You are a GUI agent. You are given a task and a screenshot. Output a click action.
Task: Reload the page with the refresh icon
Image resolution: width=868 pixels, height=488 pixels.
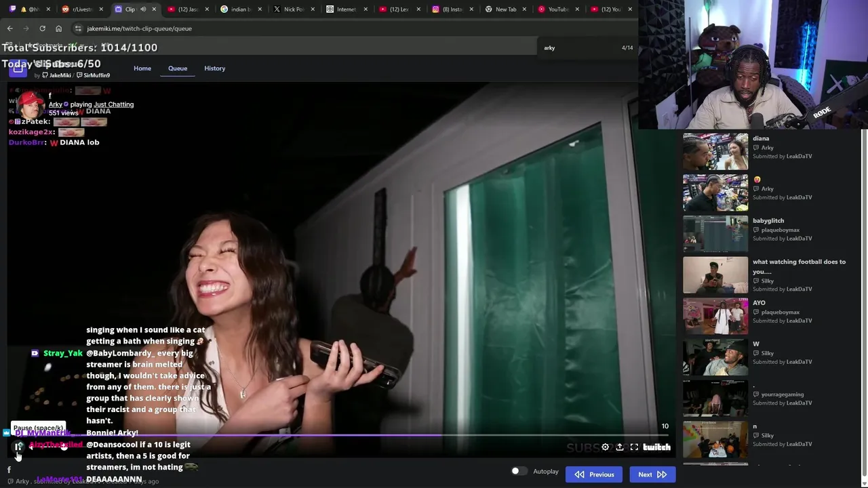(42, 28)
